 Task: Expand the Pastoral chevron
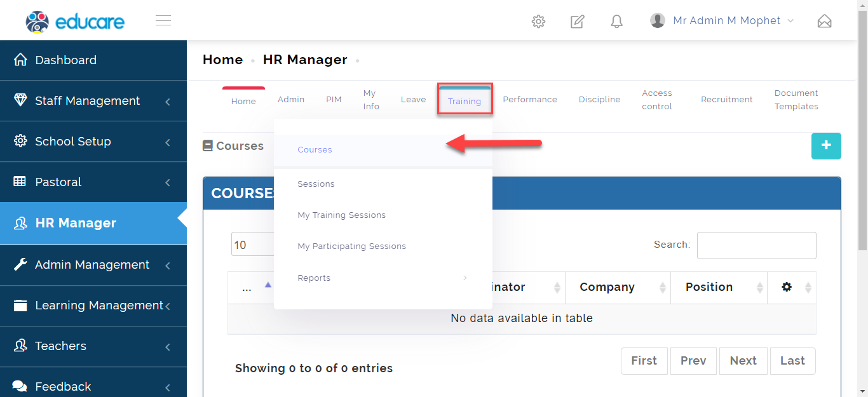[x=168, y=182]
